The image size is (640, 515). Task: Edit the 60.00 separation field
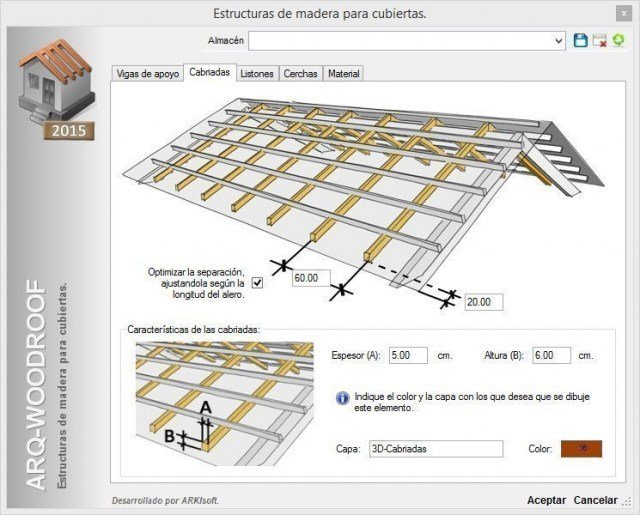click(311, 278)
